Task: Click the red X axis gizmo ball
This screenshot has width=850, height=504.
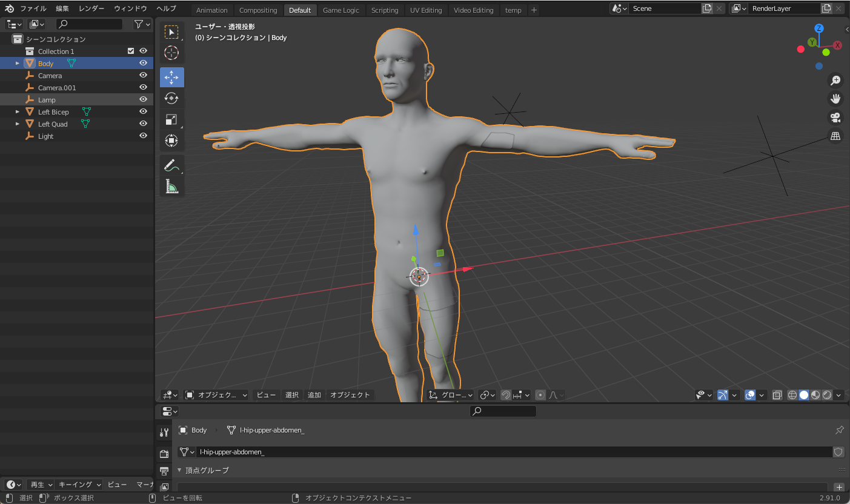Action: 837,45
